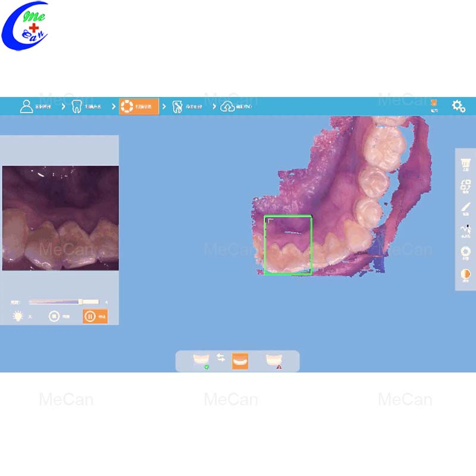This screenshot has width=476, height=476.
Task: Click the orange device status icon beside gear
Action: point(434,105)
